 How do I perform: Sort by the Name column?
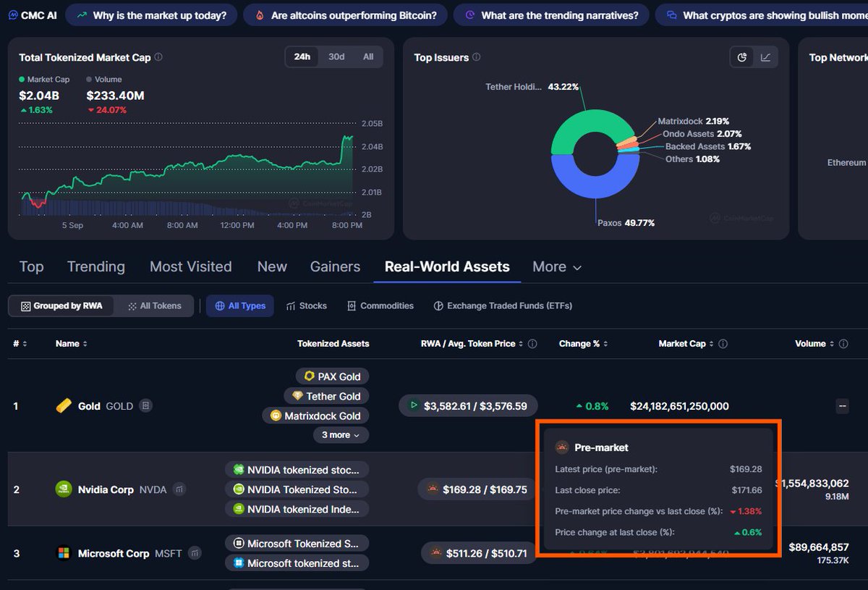pyautogui.click(x=71, y=344)
